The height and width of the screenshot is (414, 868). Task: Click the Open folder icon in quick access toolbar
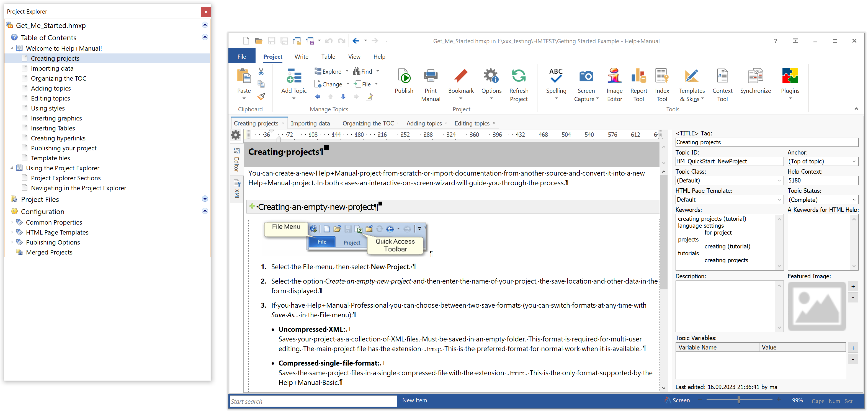pyautogui.click(x=259, y=41)
